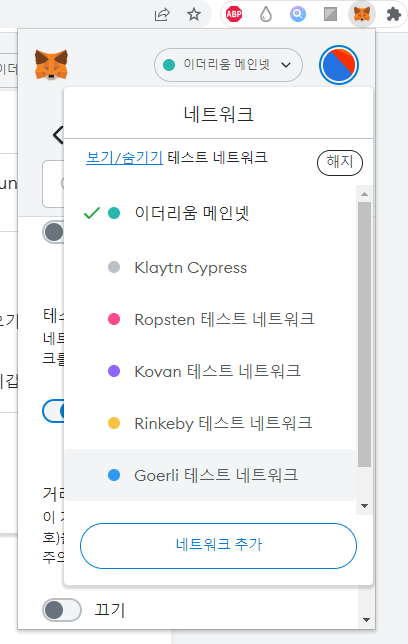Screen dimensions: 408x644
Task: Click the MetaMask fox logo in popup
Action: pyautogui.click(x=51, y=64)
